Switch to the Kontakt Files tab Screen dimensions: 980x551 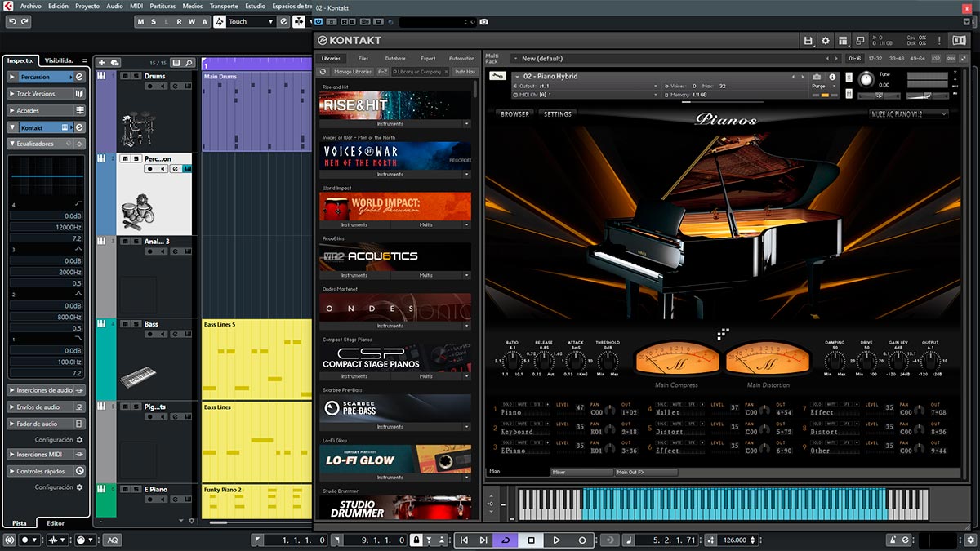coord(363,59)
